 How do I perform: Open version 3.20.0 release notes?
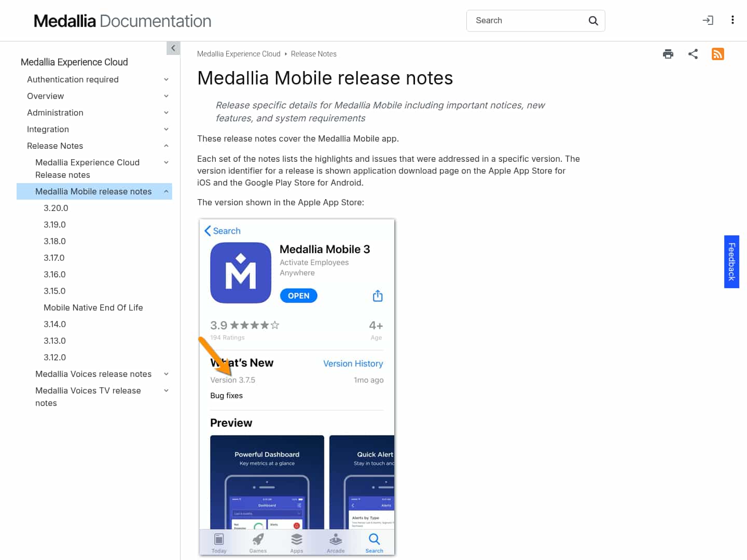click(56, 208)
